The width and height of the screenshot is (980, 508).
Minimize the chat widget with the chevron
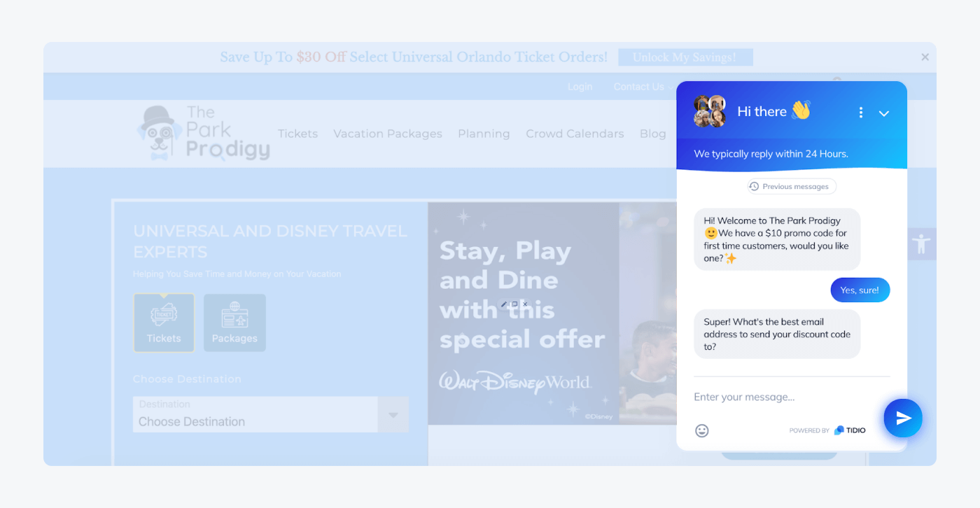click(x=884, y=113)
